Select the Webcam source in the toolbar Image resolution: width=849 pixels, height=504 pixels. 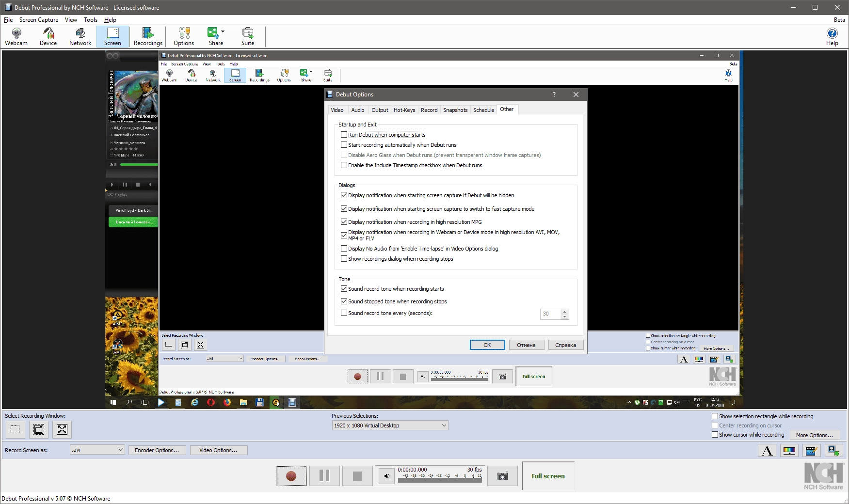16,36
